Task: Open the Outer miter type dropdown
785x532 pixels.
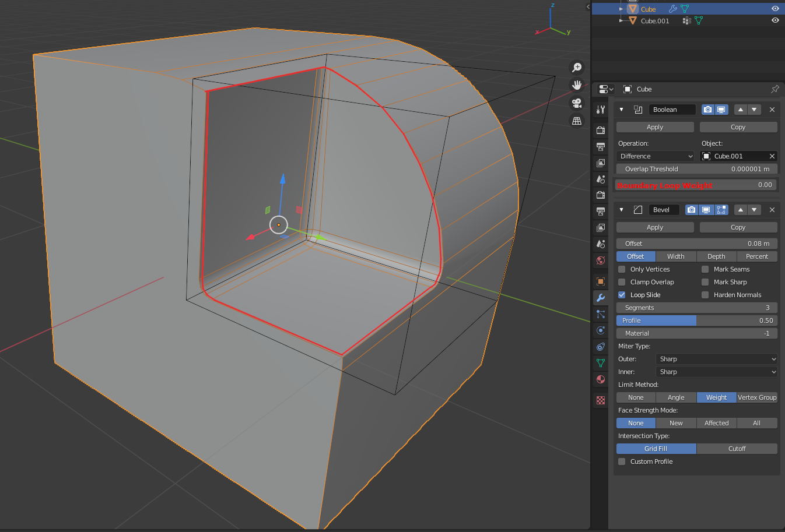Action: (x=717, y=359)
